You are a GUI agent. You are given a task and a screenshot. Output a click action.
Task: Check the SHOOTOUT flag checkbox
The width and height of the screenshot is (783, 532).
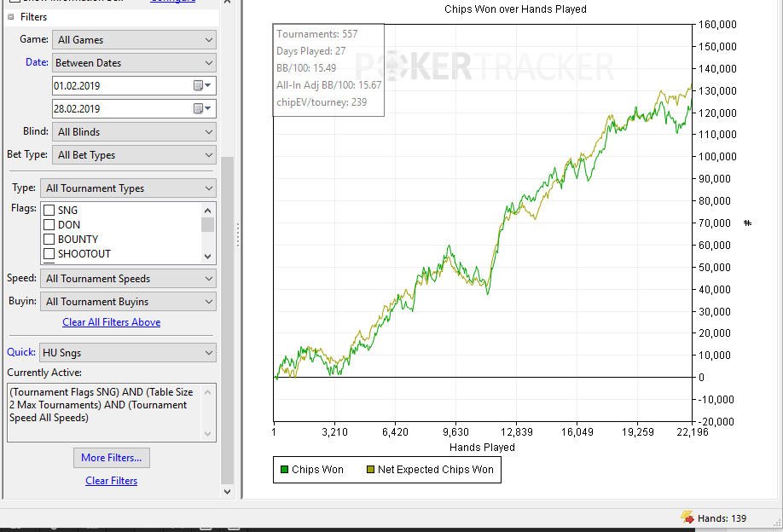(49, 253)
